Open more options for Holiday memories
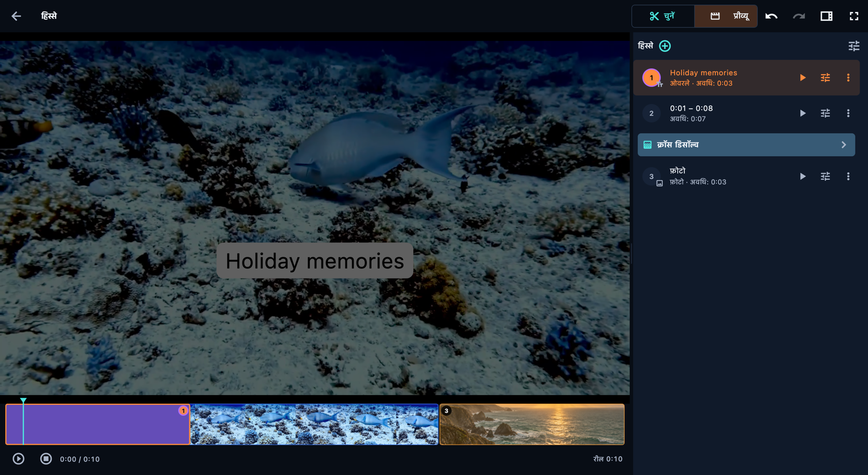The height and width of the screenshot is (475, 868). pos(848,78)
